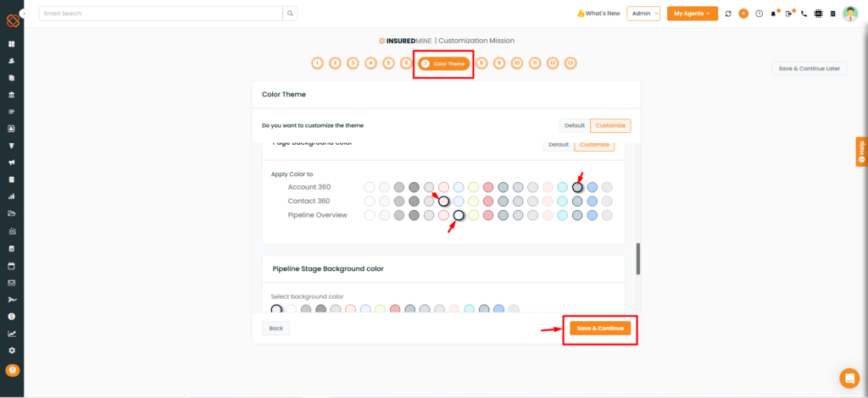868x398 pixels.
Task: Open the folder icon in the sidebar
Action: pos(12,214)
